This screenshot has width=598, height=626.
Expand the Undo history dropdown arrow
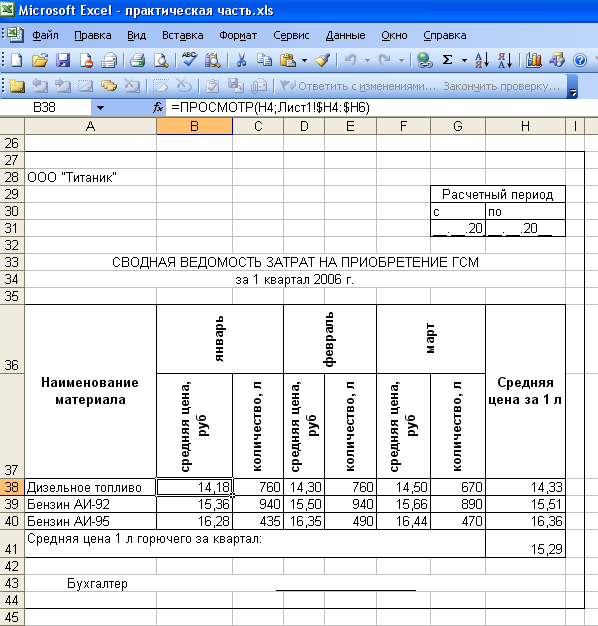[367, 61]
